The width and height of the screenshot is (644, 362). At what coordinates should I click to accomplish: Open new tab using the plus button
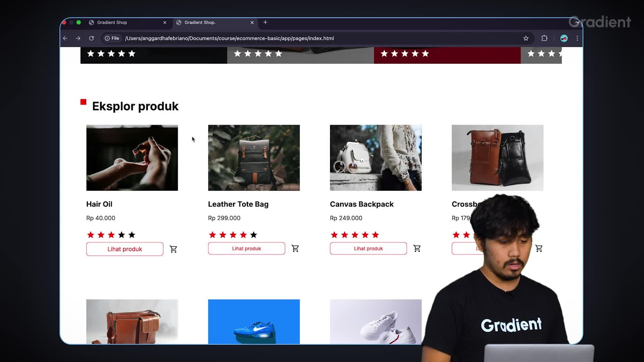(x=265, y=22)
